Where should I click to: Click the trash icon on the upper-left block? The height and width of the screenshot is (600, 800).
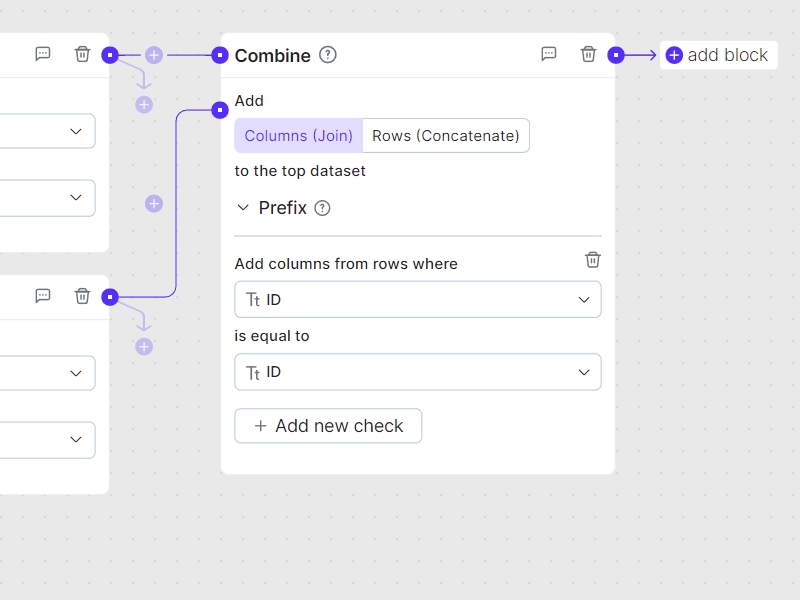[83, 54]
